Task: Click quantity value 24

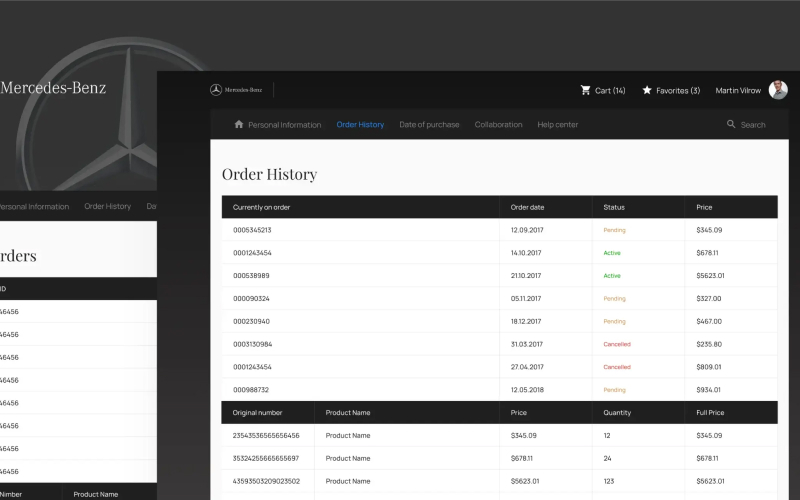Action: [607, 458]
